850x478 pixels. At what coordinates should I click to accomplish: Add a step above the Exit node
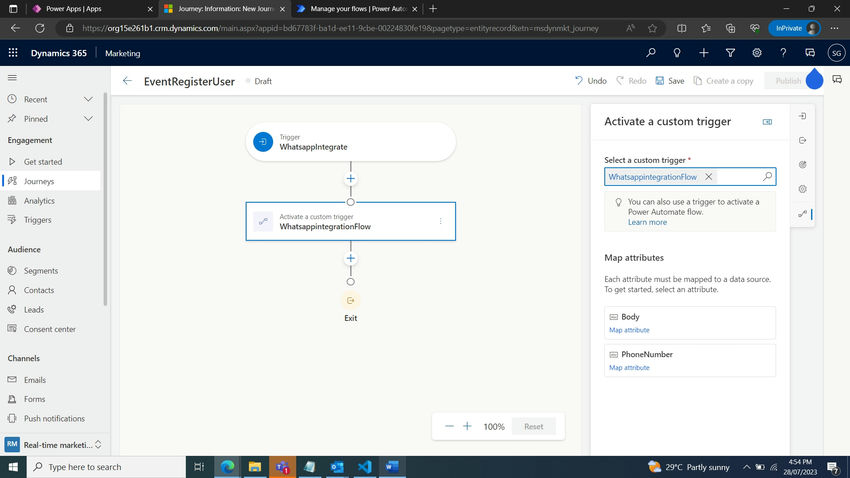pos(351,259)
